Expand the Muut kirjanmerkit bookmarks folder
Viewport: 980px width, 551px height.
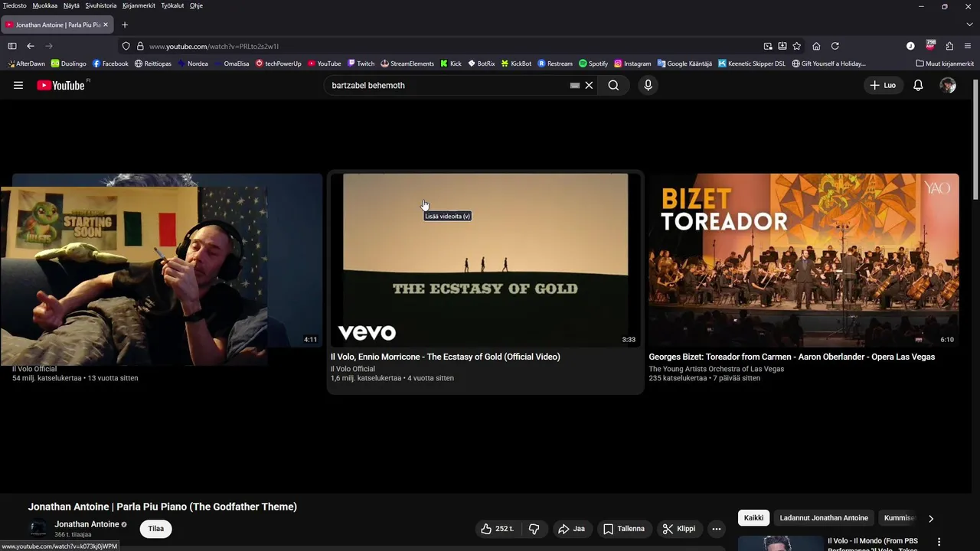(945, 64)
